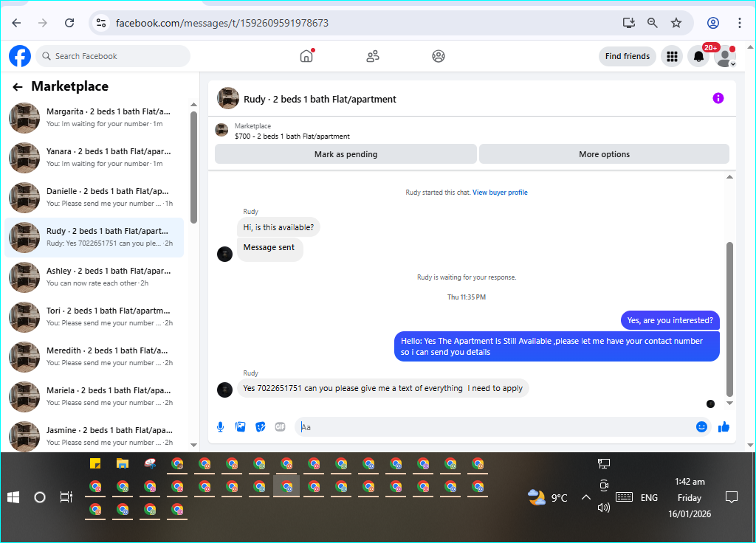Open Windows action center notification icon

tap(732, 497)
